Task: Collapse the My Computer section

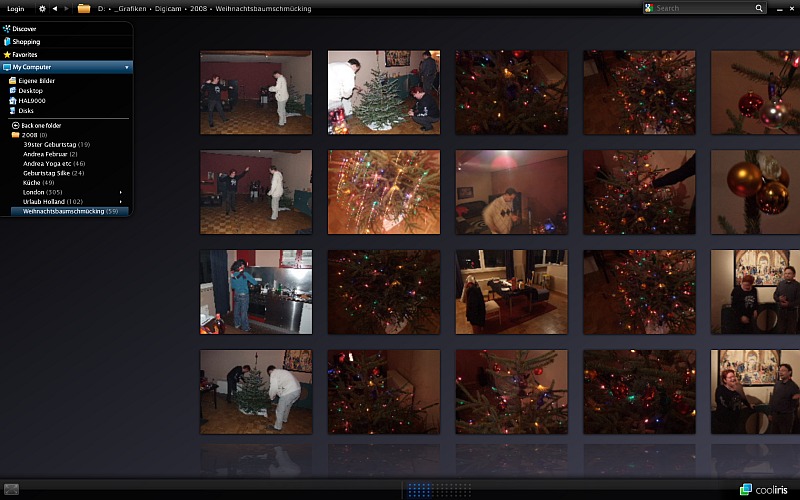Action: coord(126,67)
